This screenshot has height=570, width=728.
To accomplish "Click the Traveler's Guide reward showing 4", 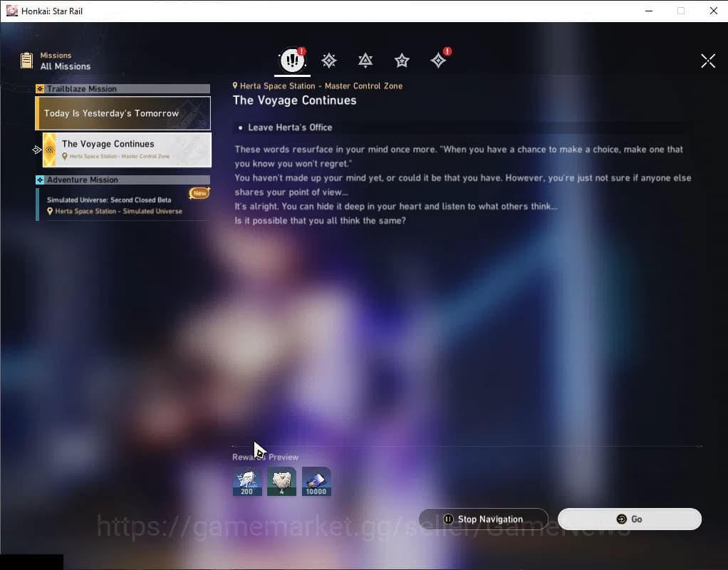I will pyautogui.click(x=281, y=481).
